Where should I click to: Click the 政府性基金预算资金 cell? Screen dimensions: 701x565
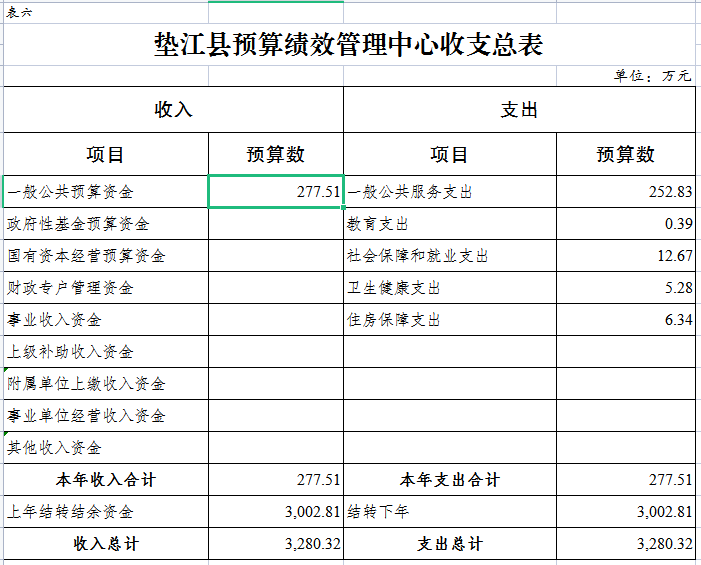point(106,223)
